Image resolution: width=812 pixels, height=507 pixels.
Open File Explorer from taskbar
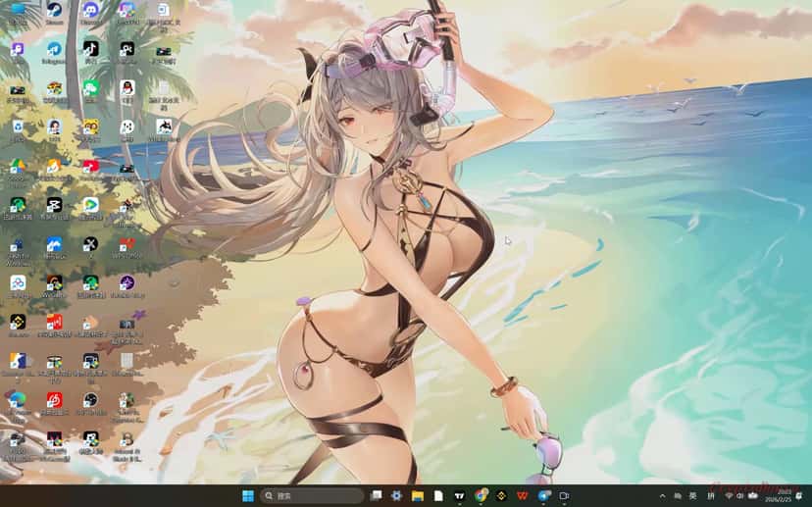418,496
